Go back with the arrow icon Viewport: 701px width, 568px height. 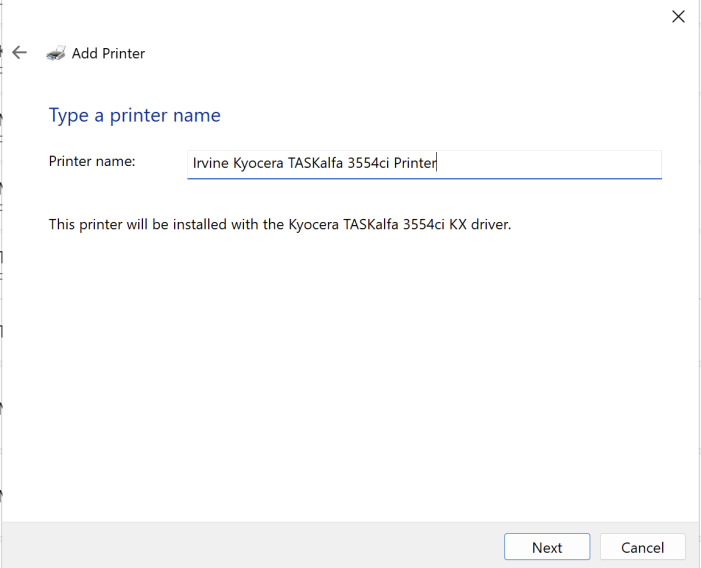(x=20, y=53)
